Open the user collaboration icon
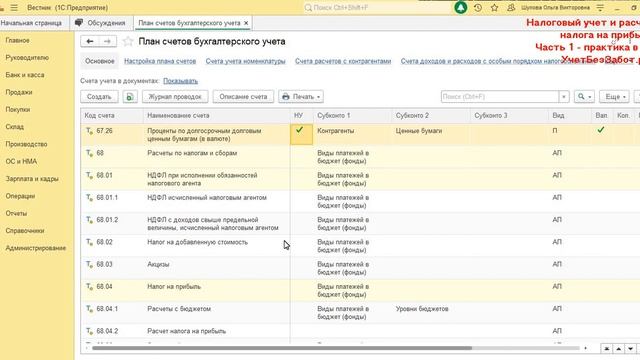This screenshot has height=360, width=640. tap(511, 8)
